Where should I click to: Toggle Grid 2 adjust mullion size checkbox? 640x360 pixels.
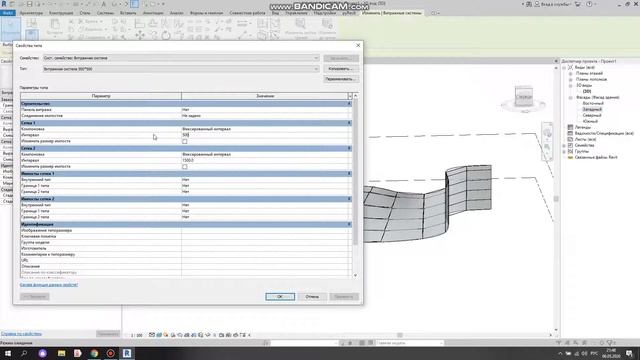(184, 167)
